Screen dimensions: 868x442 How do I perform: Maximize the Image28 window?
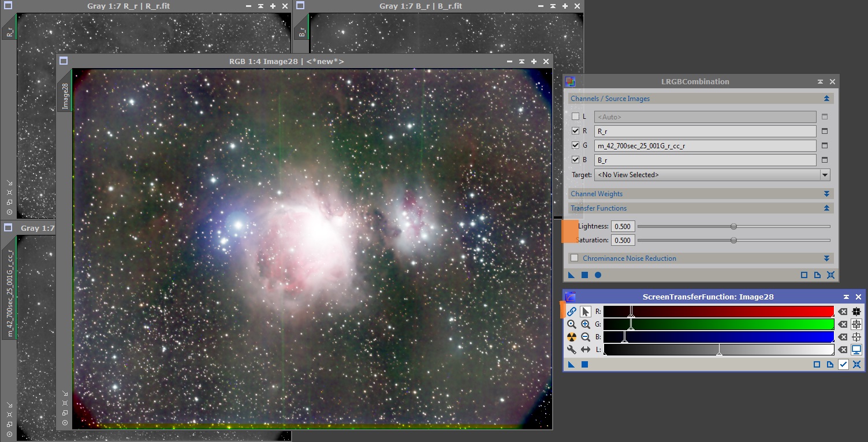(534, 61)
